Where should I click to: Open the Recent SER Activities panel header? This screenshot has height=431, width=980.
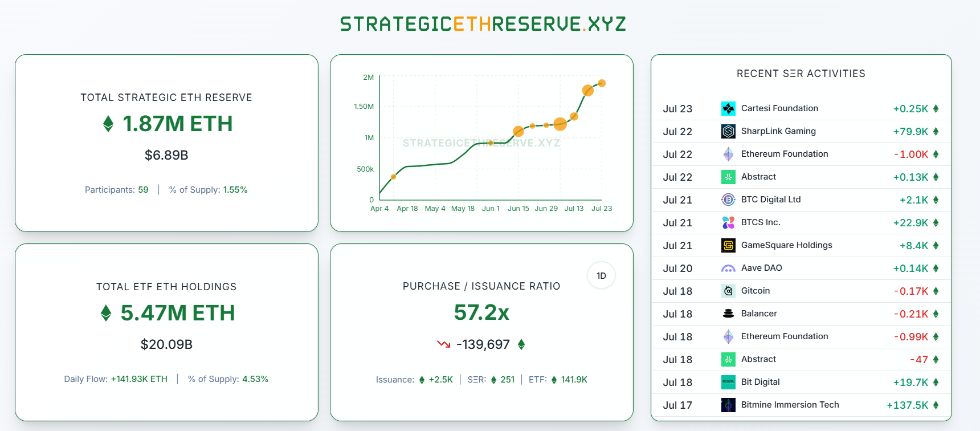click(x=801, y=73)
